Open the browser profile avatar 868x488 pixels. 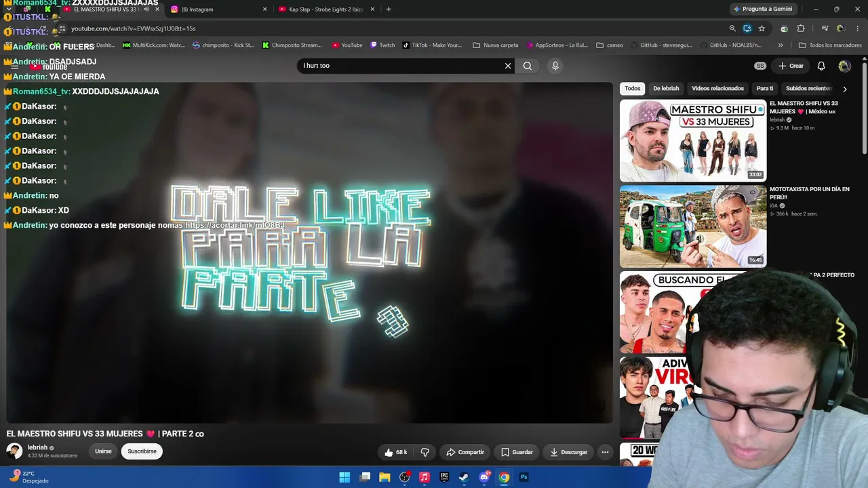click(x=841, y=28)
